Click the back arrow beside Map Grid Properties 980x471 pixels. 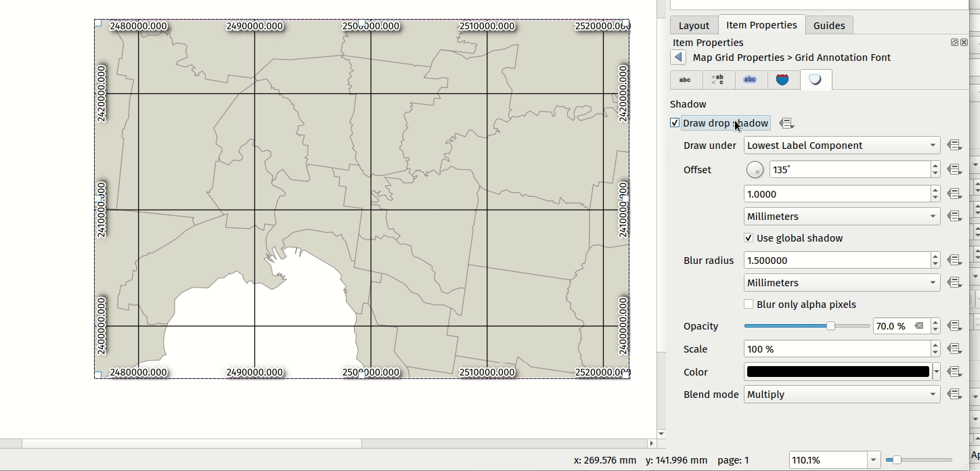[678, 58]
